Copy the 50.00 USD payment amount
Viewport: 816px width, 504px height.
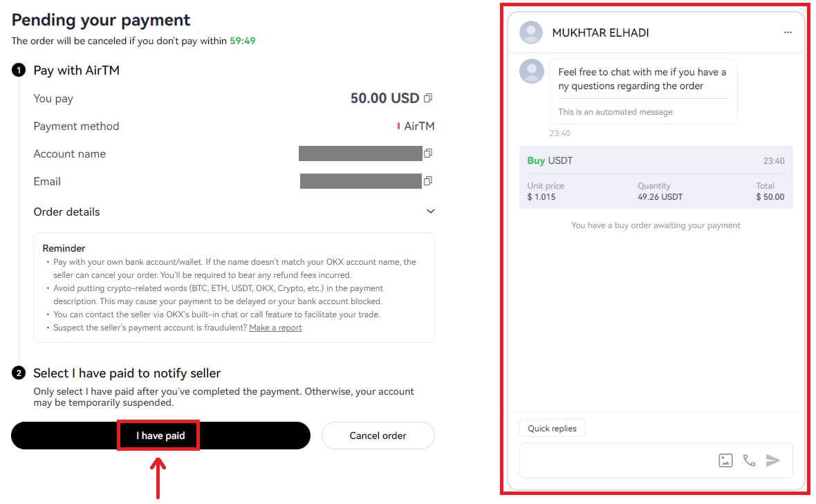coord(427,98)
